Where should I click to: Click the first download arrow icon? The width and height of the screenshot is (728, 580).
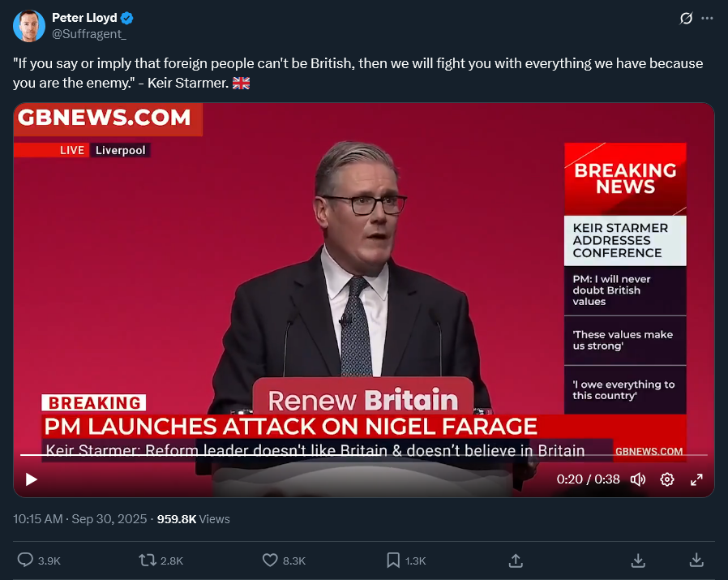(638, 560)
